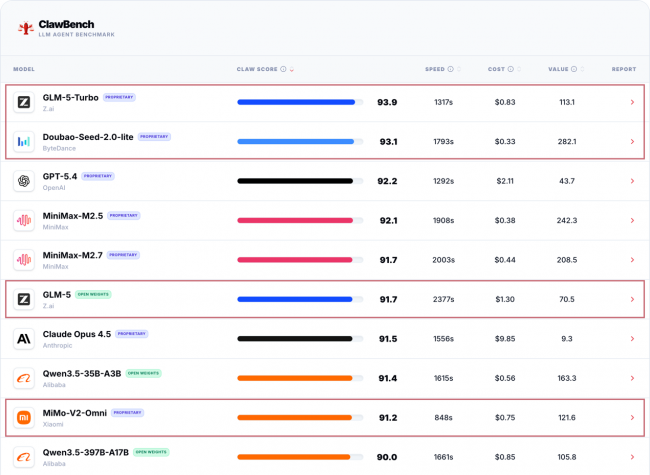Viewport: 650px width, 475px height.
Task: Open the report chevron for Claude Opus 4.5
Action: click(x=631, y=339)
